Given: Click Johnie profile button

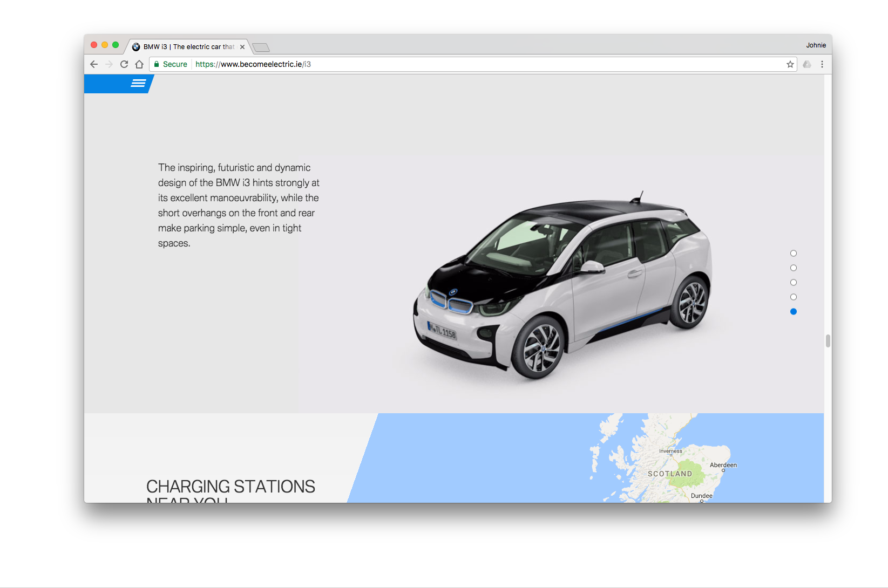Looking at the screenshot, I should 816,45.
